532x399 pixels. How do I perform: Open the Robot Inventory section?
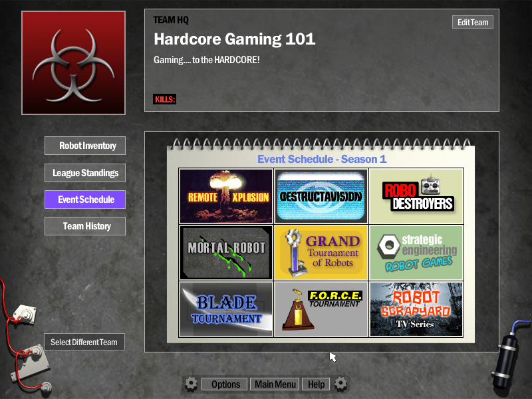[85, 146]
